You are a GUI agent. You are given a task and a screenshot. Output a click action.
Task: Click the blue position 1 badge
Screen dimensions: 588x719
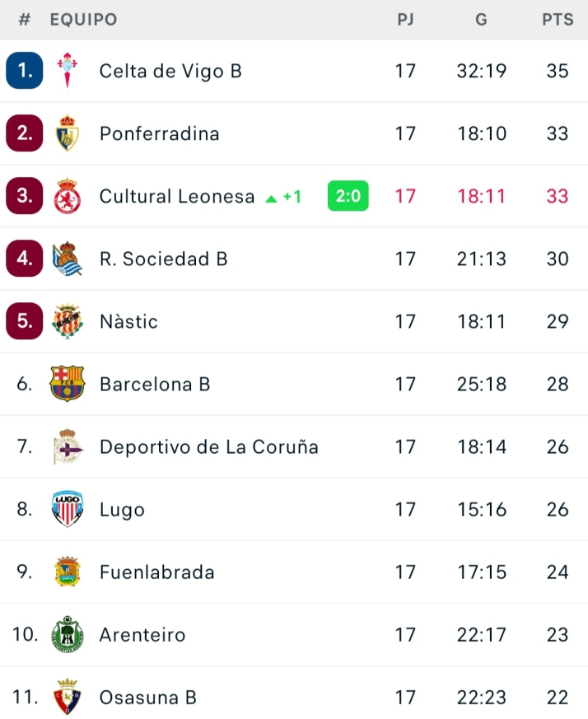coord(25,71)
